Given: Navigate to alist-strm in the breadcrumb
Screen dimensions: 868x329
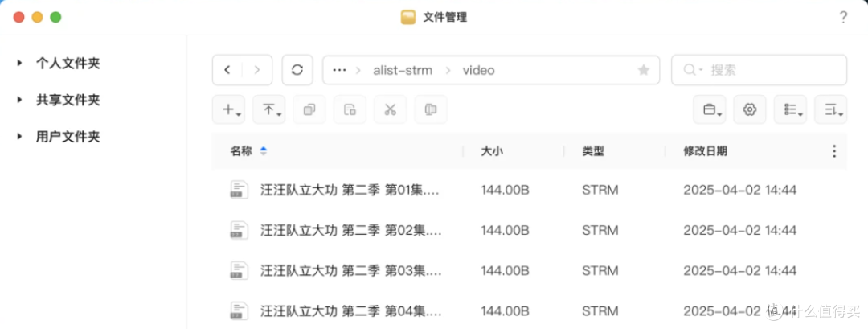Looking at the screenshot, I should pyautogui.click(x=403, y=70).
